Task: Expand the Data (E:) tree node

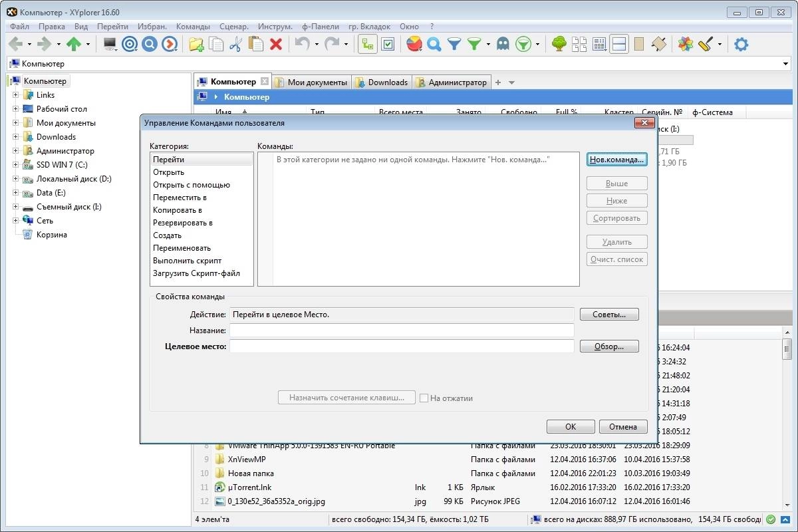Action: click(16, 193)
